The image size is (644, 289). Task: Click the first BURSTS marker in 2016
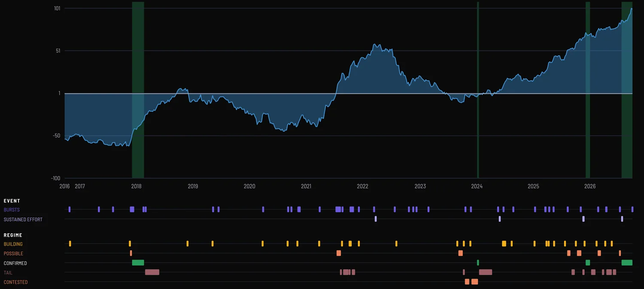point(69,210)
